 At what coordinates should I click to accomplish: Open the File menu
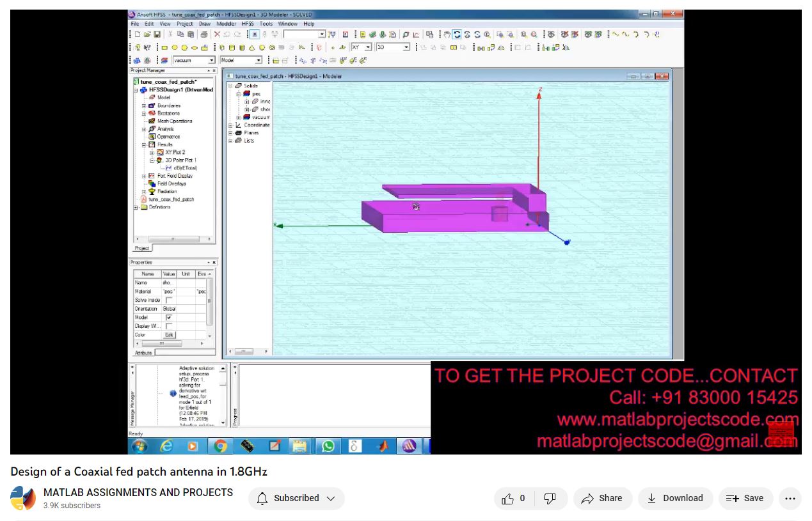pyautogui.click(x=135, y=24)
